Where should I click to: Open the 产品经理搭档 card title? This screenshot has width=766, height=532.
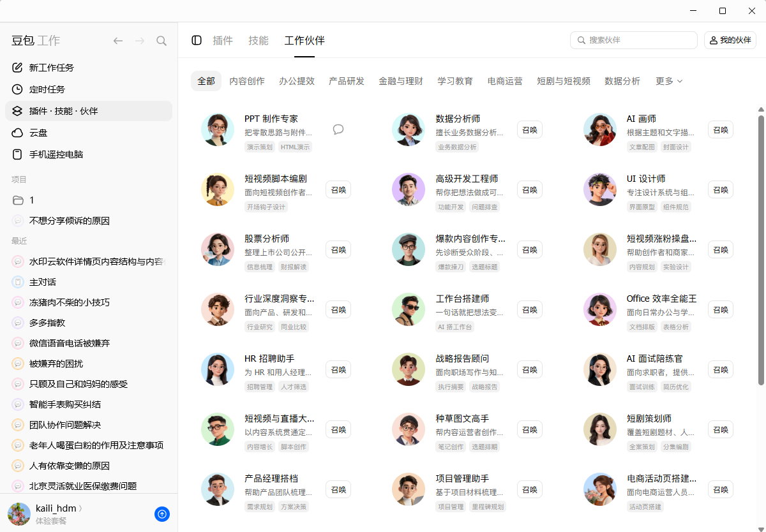pos(271,478)
